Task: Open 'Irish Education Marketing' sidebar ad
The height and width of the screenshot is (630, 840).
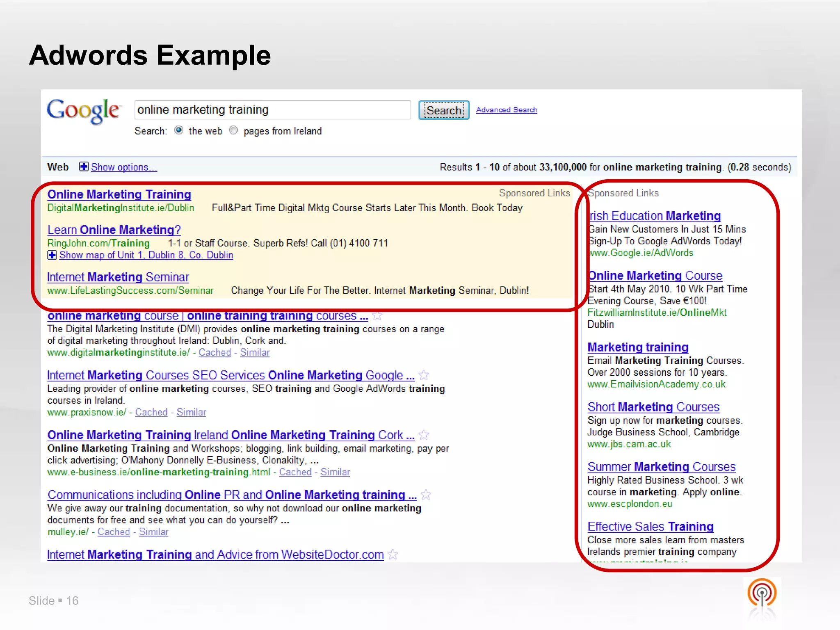Action: (x=655, y=216)
